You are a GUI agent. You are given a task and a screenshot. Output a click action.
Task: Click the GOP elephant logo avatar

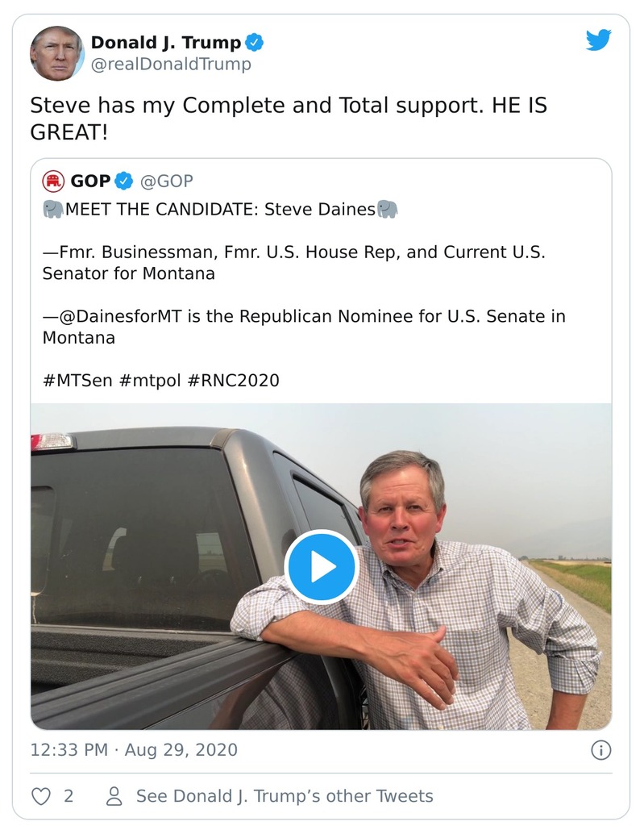53,181
